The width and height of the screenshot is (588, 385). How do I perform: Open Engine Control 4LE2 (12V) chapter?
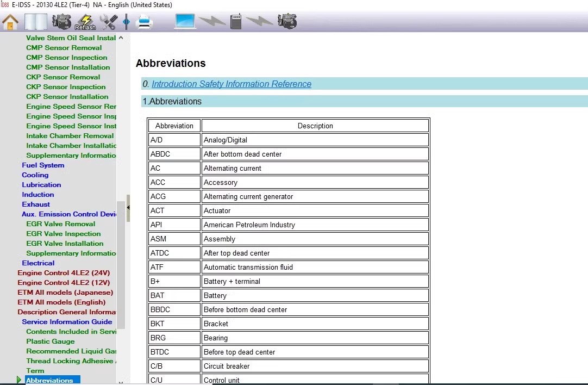tap(64, 283)
